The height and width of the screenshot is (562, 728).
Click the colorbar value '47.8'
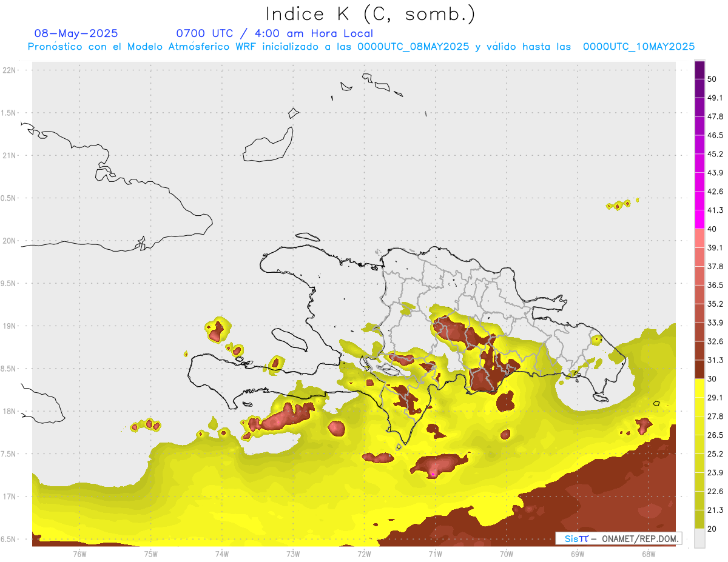(x=715, y=116)
